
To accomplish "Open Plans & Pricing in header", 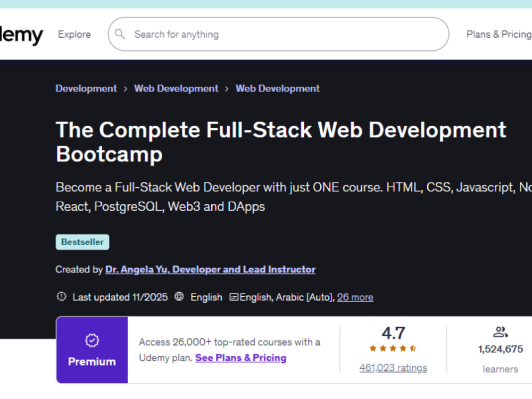I will tap(499, 34).
